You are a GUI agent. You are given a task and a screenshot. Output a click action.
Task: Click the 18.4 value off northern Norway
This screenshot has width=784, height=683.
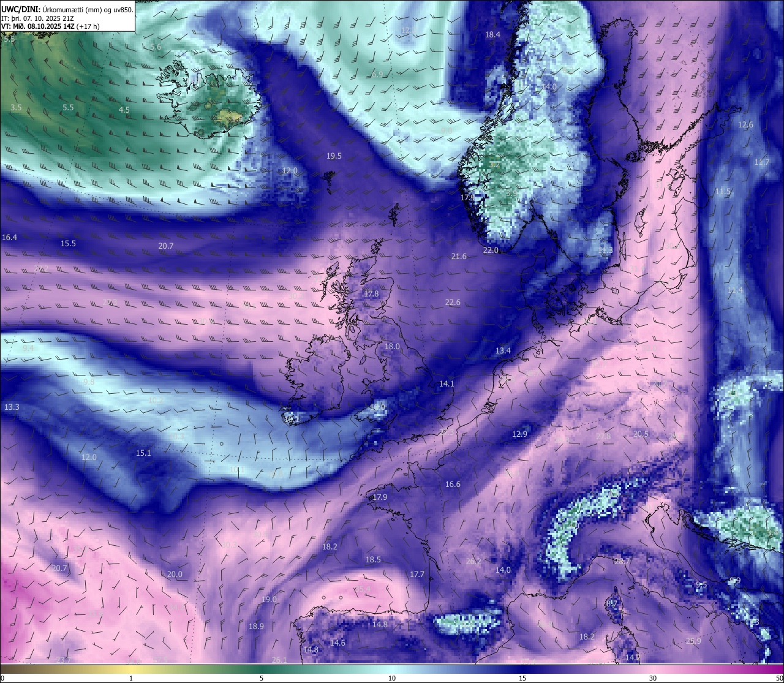492,35
